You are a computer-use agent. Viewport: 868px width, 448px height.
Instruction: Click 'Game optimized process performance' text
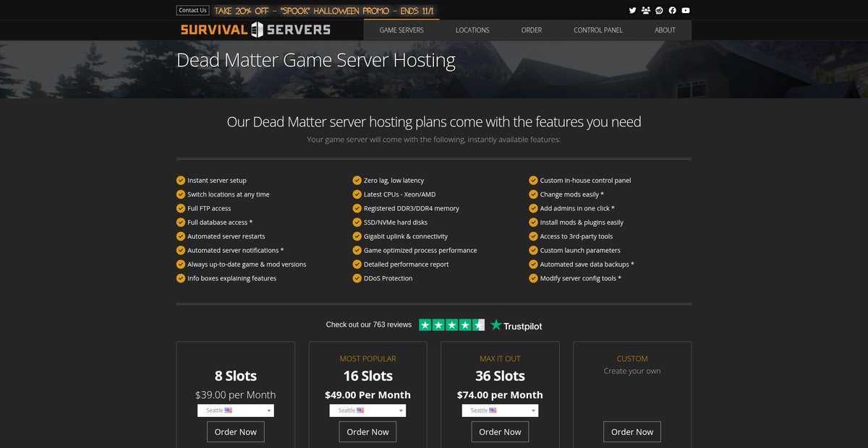click(420, 250)
